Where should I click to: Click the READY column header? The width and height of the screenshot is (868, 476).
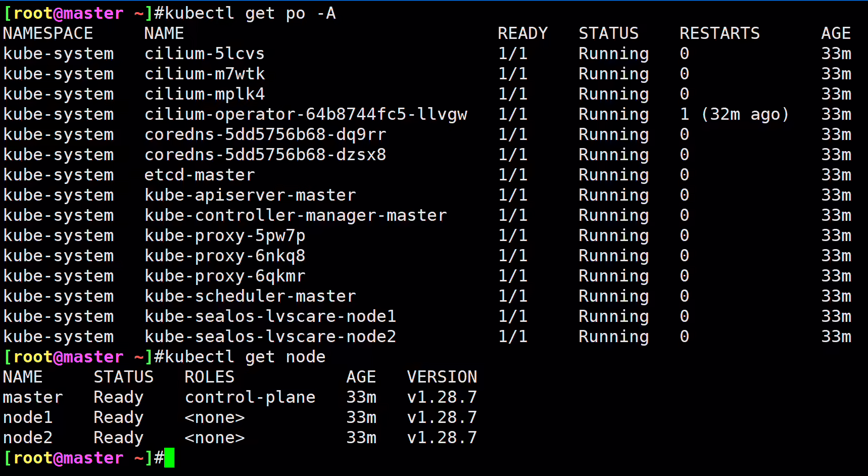tap(523, 33)
